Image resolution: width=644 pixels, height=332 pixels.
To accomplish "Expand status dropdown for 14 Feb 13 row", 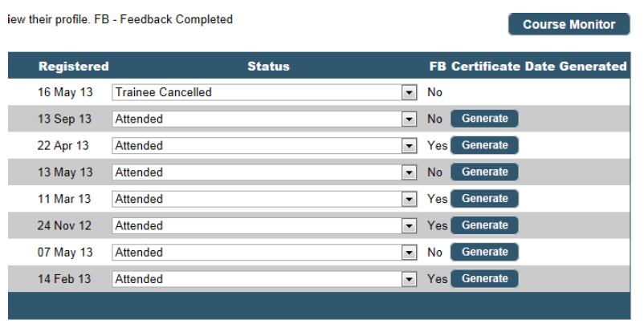I will pos(410,279).
